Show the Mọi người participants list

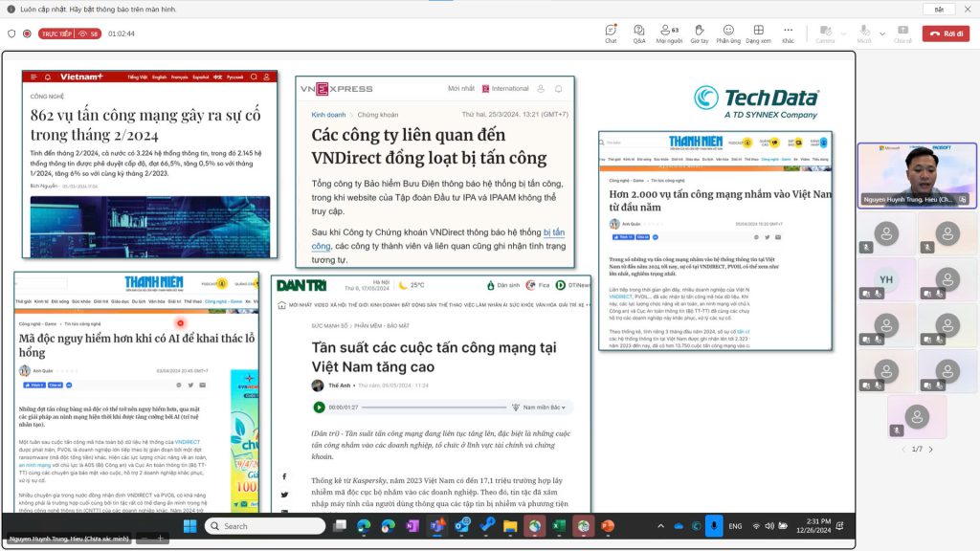click(669, 33)
